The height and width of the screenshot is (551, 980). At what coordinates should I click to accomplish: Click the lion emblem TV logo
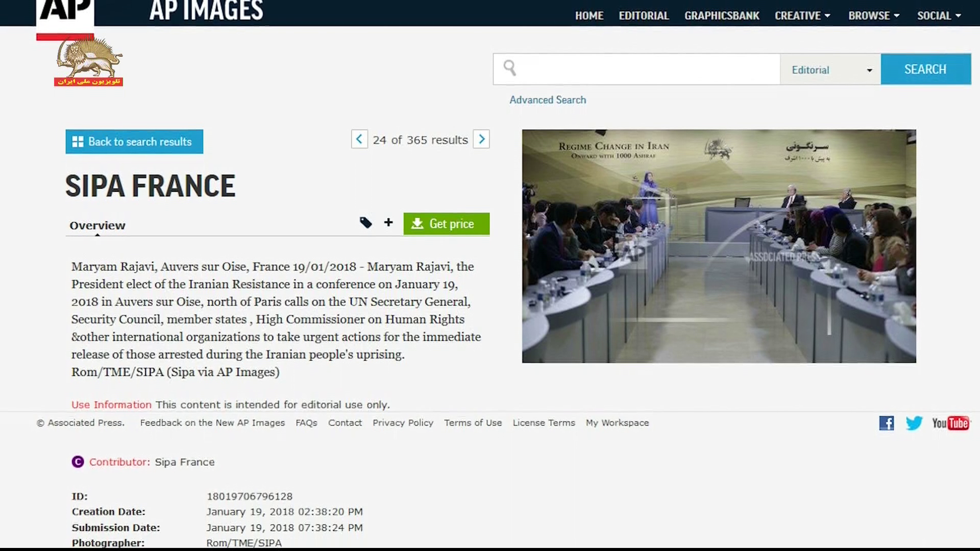[x=89, y=61]
